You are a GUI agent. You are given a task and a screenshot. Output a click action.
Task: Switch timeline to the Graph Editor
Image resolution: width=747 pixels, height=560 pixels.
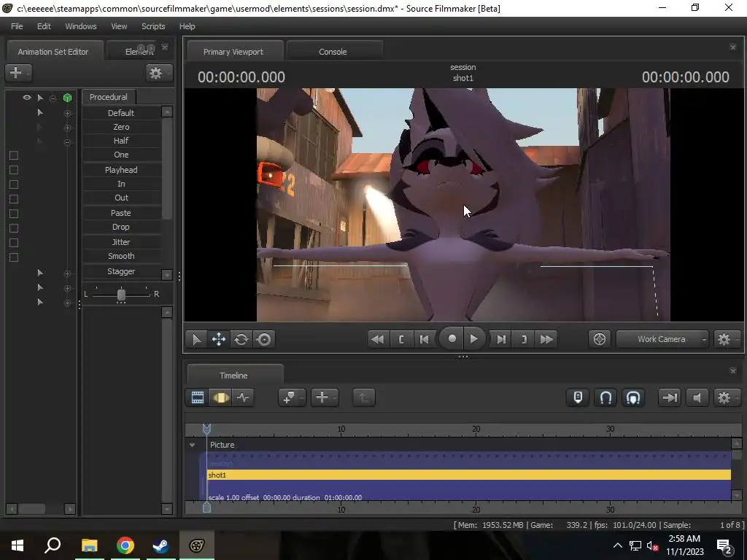tap(243, 397)
